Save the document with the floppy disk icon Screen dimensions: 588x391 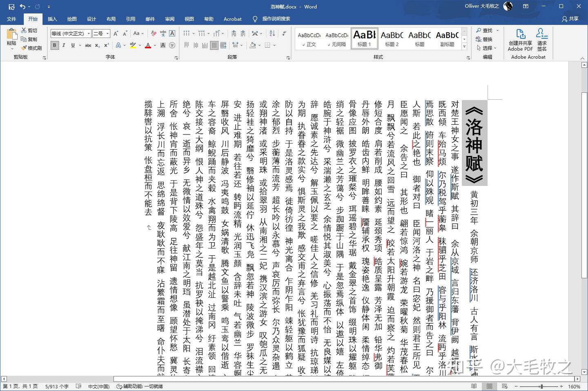tap(11, 7)
